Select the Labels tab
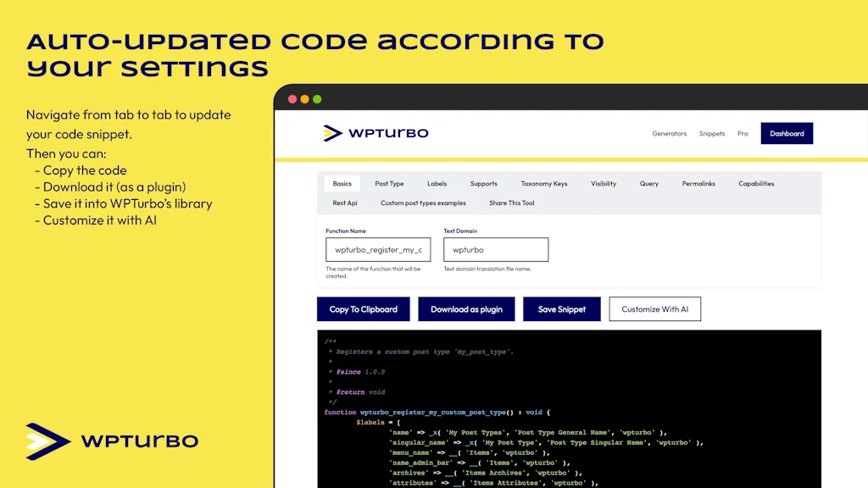The width and height of the screenshot is (868, 488). (437, 183)
